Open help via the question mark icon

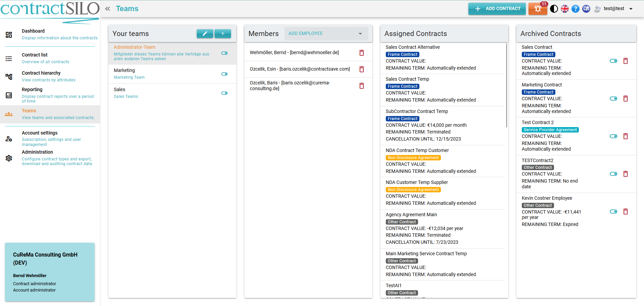(x=575, y=8)
